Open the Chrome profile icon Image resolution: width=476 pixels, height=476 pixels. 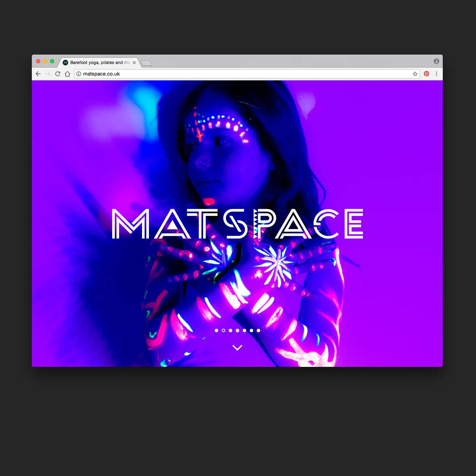436,61
